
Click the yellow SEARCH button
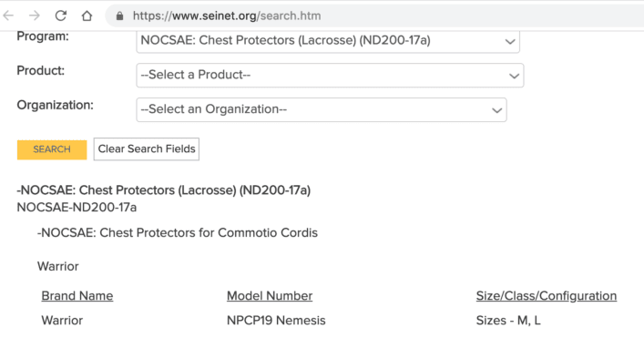(52, 149)
